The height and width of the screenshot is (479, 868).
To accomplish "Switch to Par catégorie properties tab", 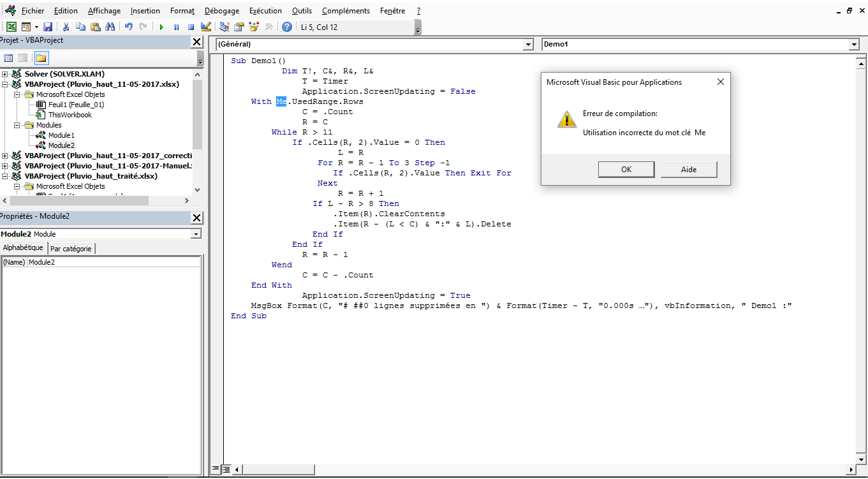I will point(71,248).
